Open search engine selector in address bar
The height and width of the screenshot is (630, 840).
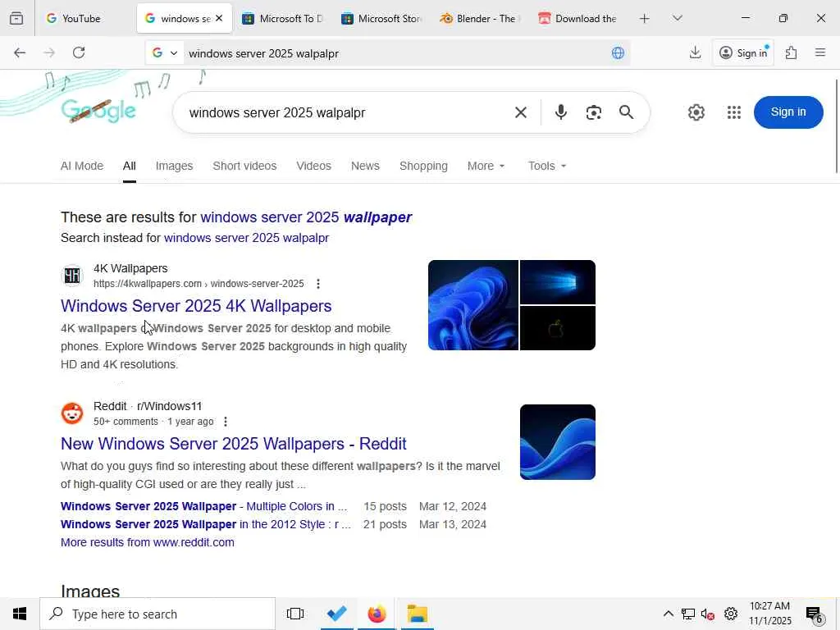[x=164, y=53]
